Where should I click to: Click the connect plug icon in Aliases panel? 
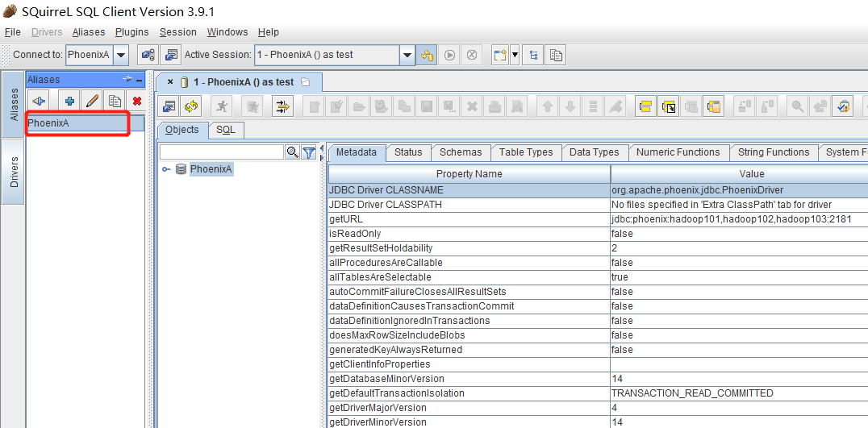(40, 101)
